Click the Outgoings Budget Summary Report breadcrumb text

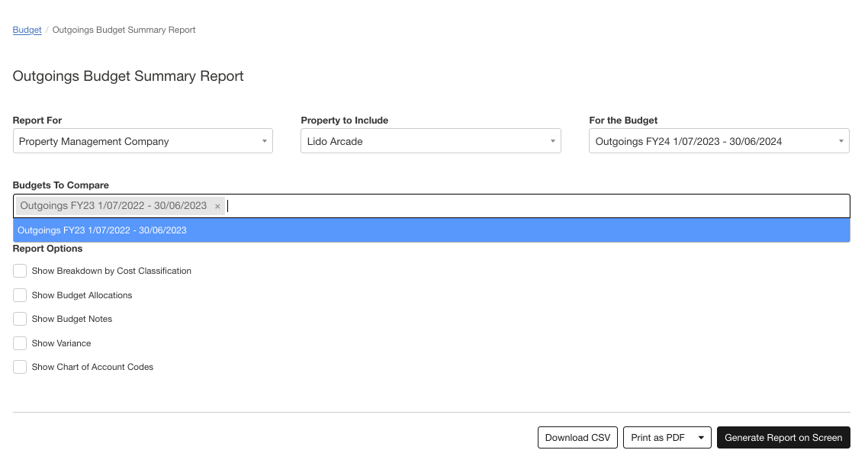click(124, 30)
